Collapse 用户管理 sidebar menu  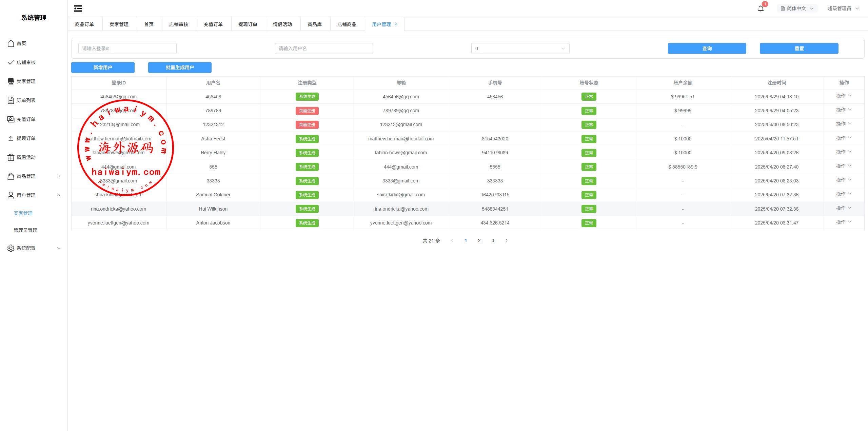tap(34, 195)
